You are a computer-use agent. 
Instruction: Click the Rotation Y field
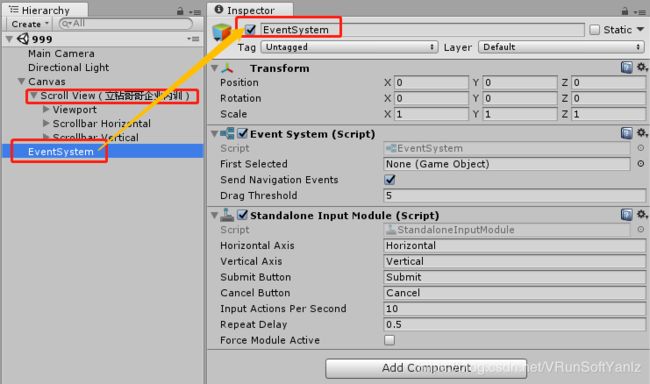pyautogui.click(x=520, y=98)
